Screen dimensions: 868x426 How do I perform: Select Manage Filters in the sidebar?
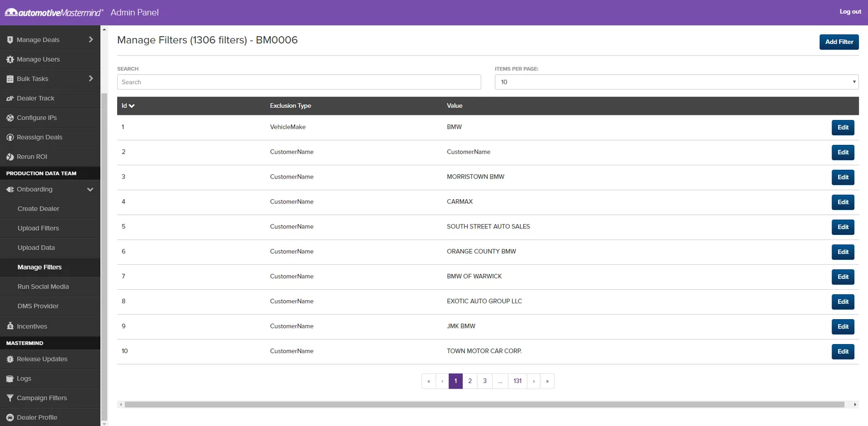(x=40, y=268)
